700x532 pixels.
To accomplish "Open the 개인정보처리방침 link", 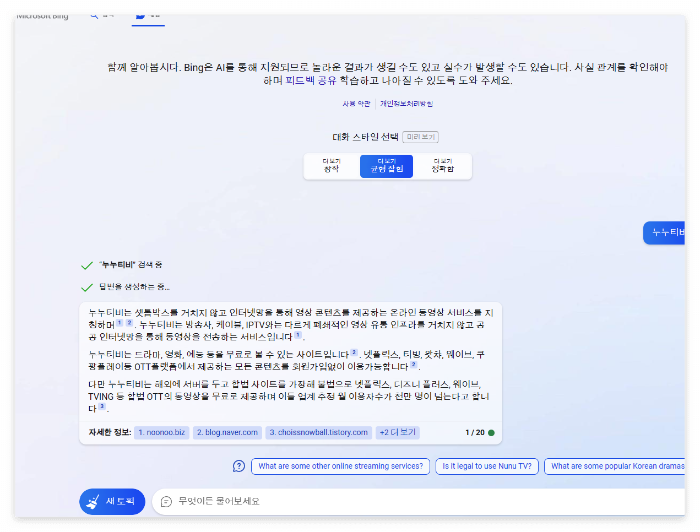I will click(x=406, y=104).
